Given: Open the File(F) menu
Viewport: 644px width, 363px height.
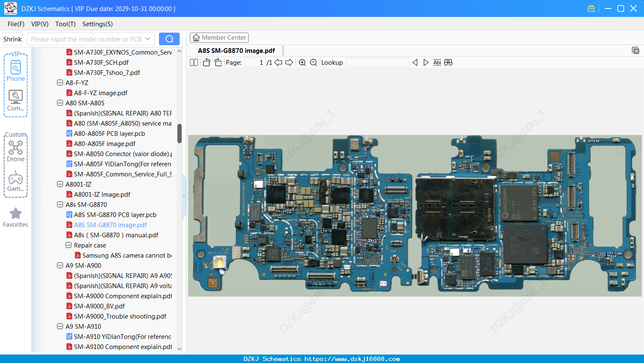Looking at the screenshot, I should [16, 24].
